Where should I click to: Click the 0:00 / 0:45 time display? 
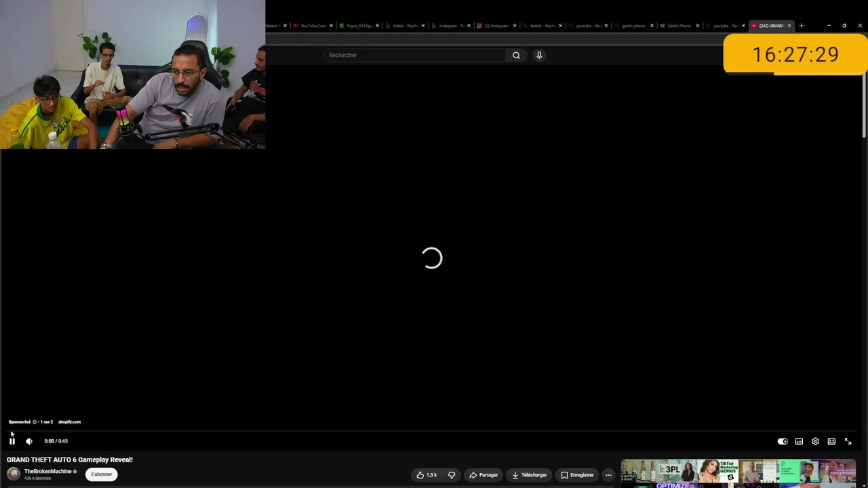(56, 441)
